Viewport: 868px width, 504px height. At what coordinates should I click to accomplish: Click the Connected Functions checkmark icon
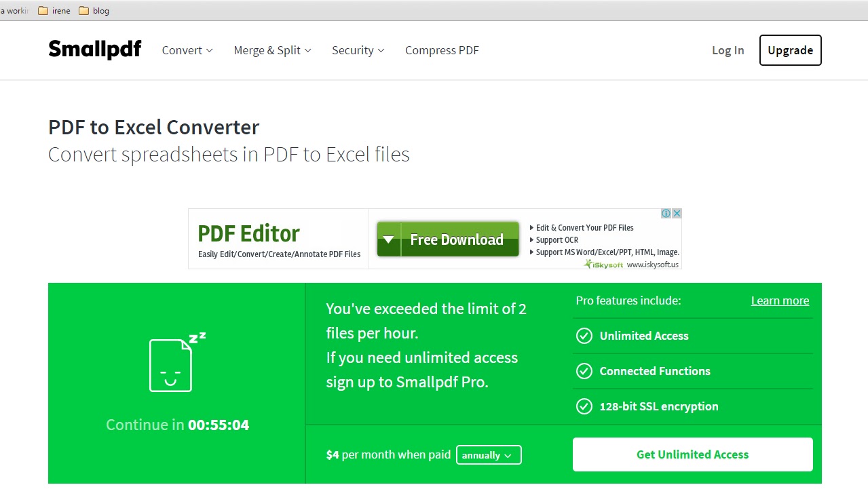point(584,371)
